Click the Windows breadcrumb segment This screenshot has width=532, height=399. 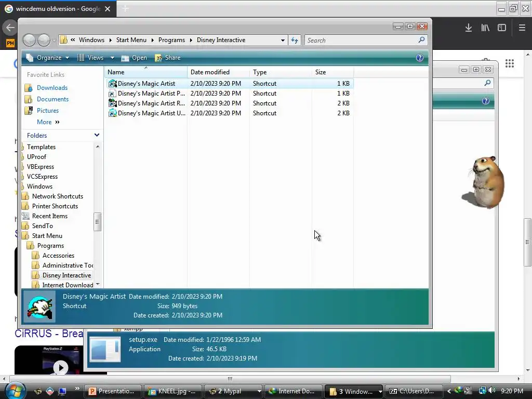pyautogui.click(x=91, y=40)
